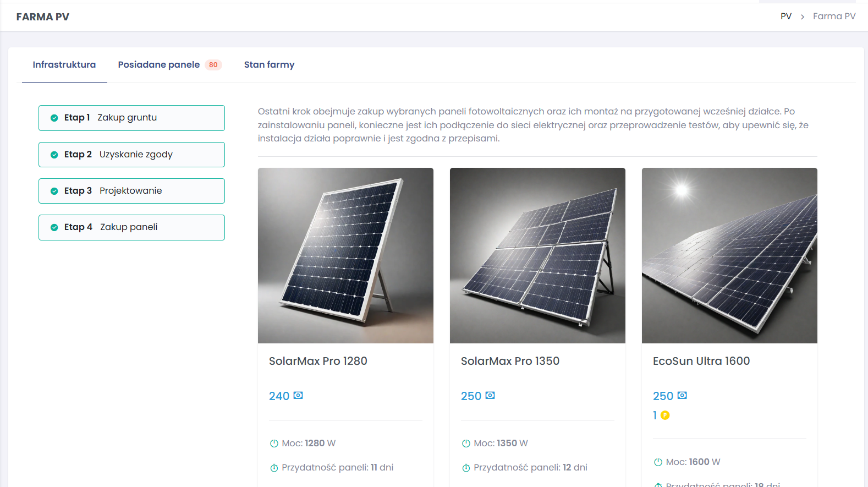
Task: Click the cash icon next to price 240
Action: [x=298, y=396]
